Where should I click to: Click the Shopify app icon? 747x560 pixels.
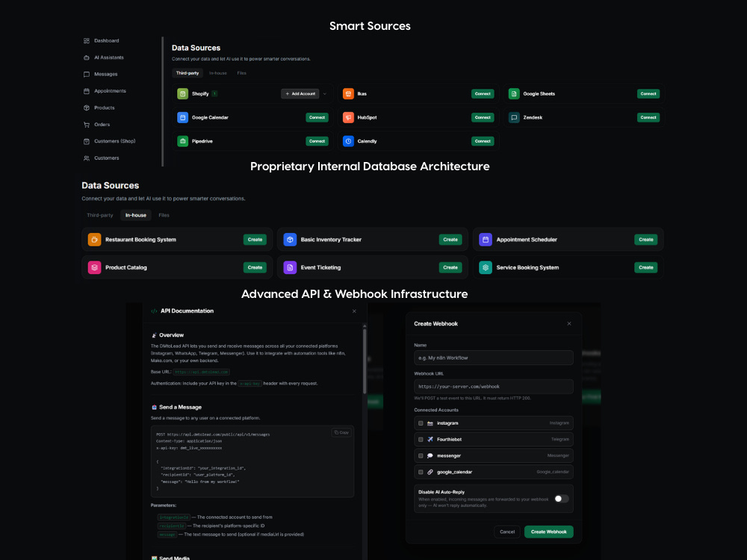pyautogui.click(x=182, y=94)
